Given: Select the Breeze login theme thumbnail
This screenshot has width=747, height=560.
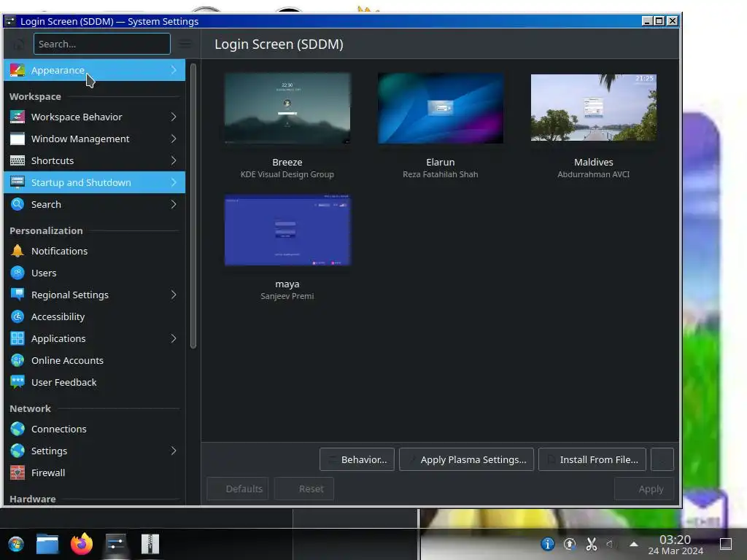Looking at the screenshot, I should pos(287,108).
